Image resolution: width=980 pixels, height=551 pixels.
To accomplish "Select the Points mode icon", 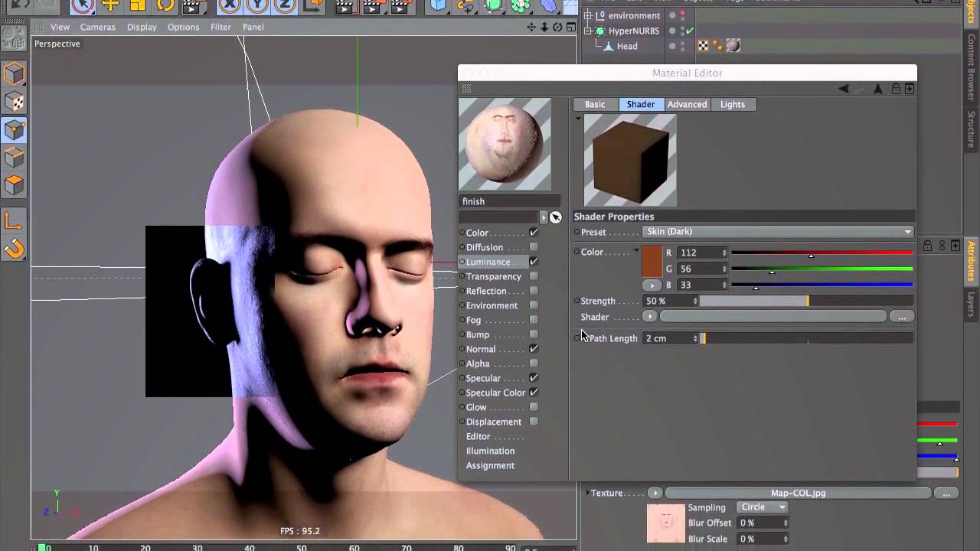I will pos(14,130).
